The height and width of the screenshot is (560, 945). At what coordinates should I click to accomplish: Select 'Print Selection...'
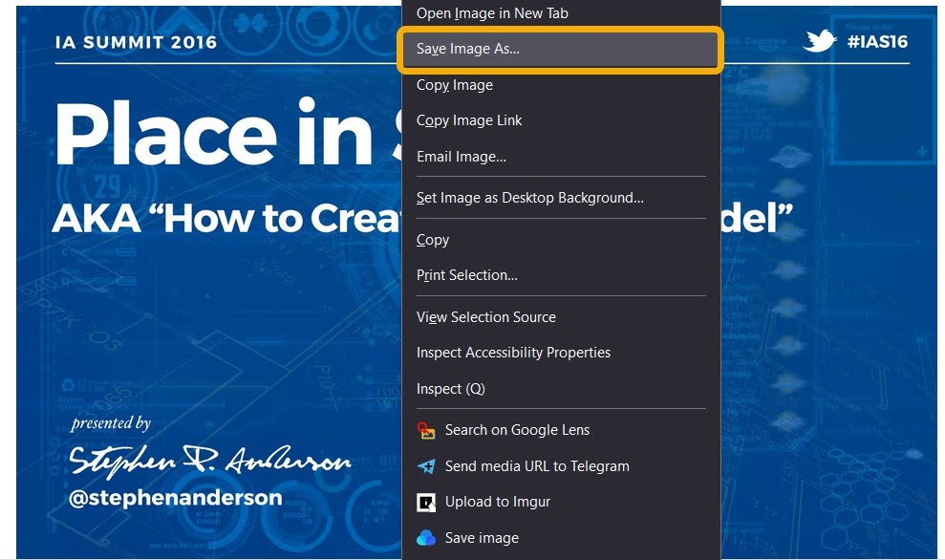(x=466, y=275)
